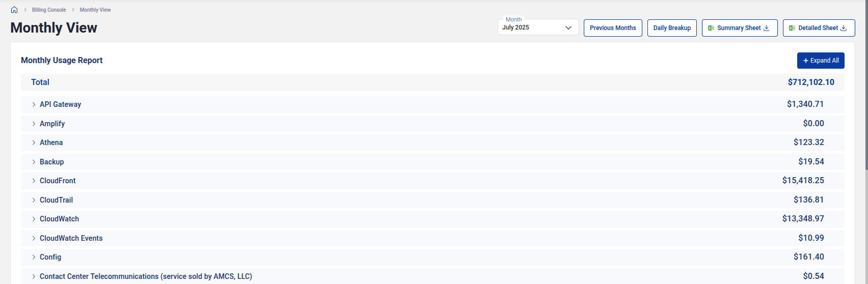Viewport: 868px width, 284px height.
Task: Expand the API Gateway row
Action: (34, 104)
